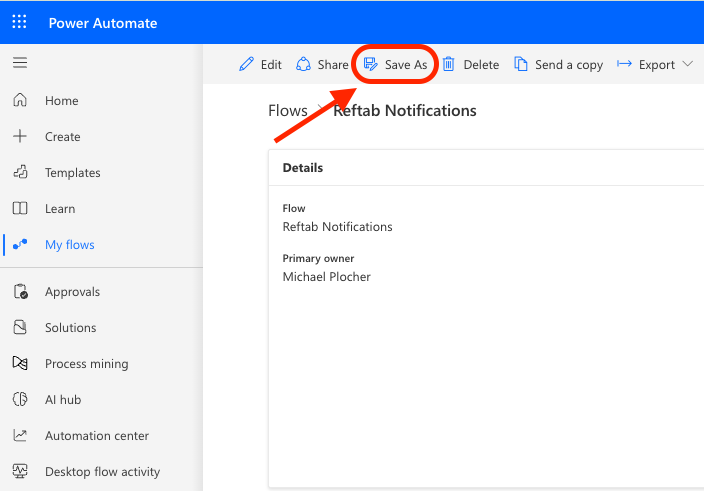Click the Save As disk icon
The height and width of the screenshot is (491, 704).
tap(370, 64)
